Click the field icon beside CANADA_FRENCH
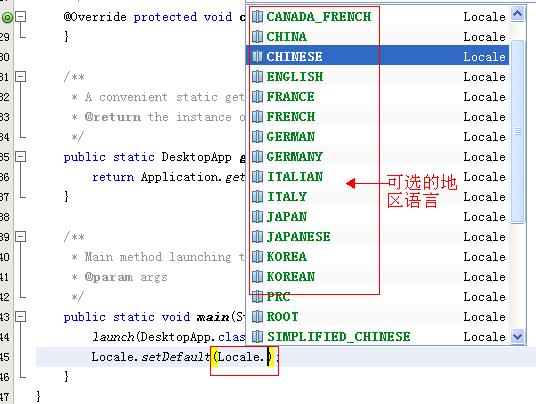This screenshot has height=404, width=536. [x=257, y=16]
